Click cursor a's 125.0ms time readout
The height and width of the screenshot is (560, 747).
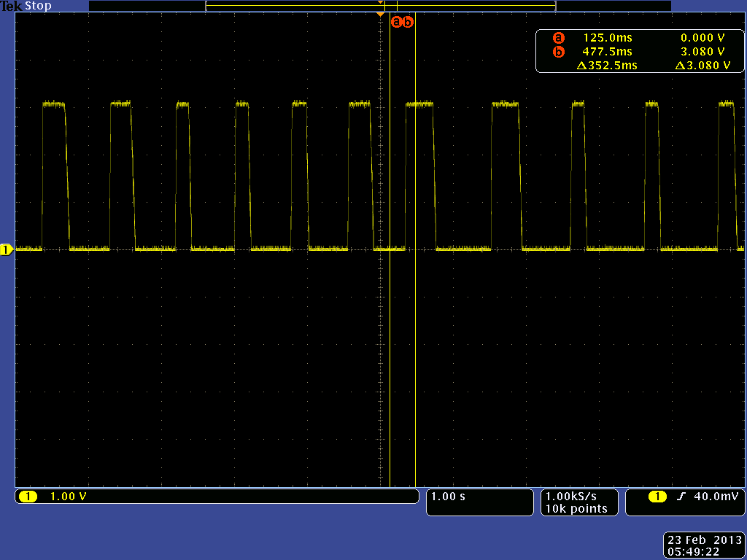tap(607, 37)
